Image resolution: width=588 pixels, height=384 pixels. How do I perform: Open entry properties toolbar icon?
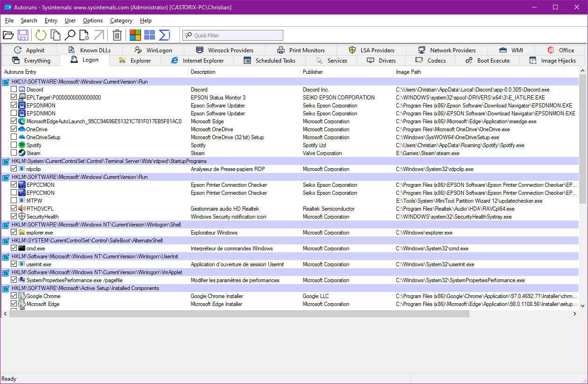[84, 35]
